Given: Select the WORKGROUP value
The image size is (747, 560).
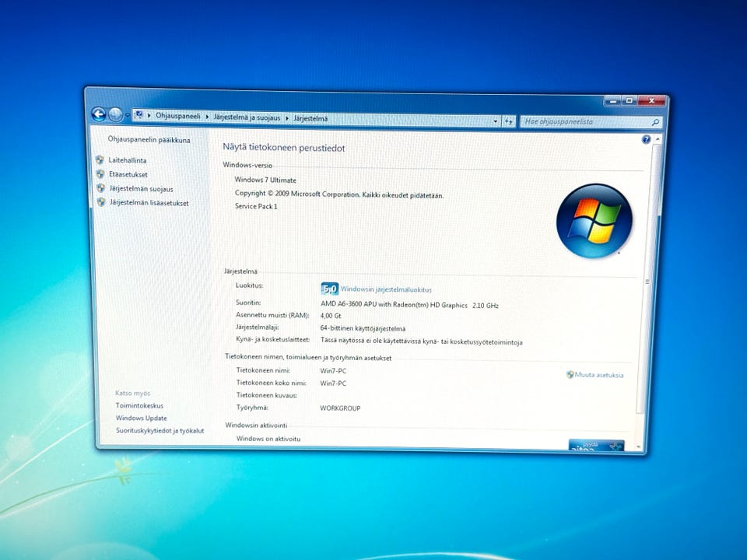Looking at the screenshot, I should 340,408.
